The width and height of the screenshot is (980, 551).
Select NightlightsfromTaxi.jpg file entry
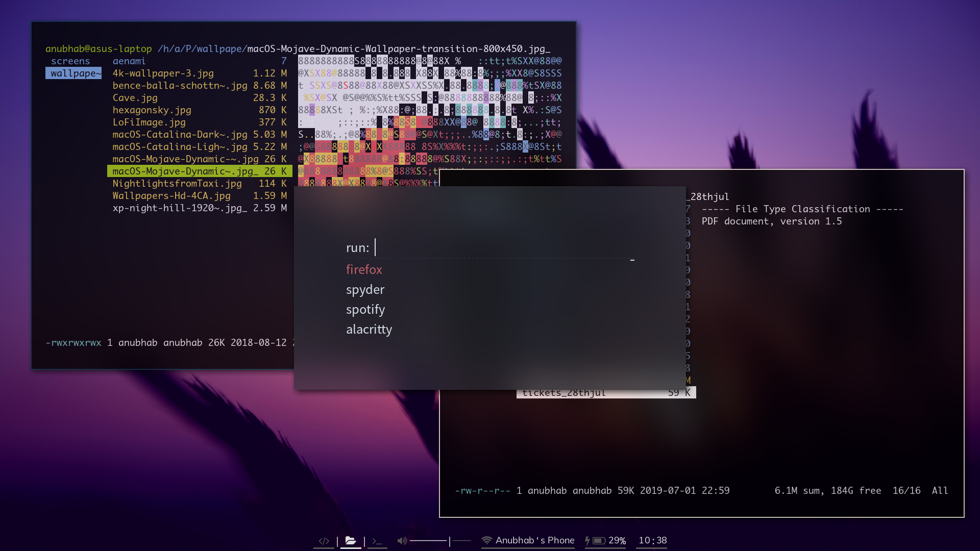(177, 184)
